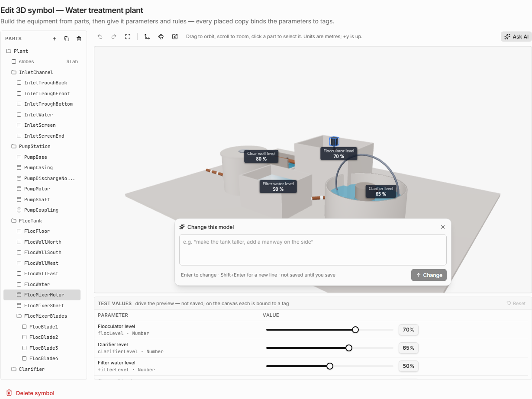This screenshot has width=532, height=399.
Task: Click the box icon beside InletWater
Action: tap(19, 115)
